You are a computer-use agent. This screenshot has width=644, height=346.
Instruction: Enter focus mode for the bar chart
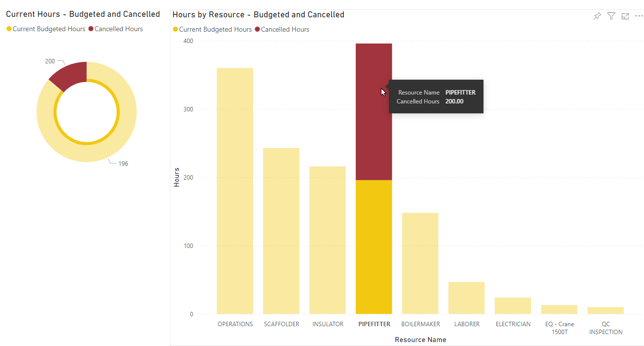coord(625,16)
